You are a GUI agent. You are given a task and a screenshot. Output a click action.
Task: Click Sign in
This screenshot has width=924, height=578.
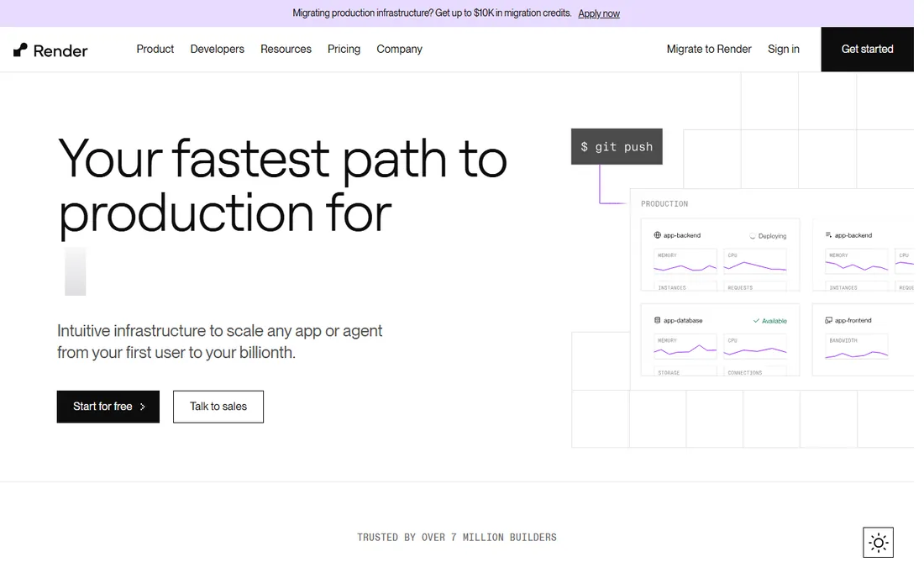783,49
